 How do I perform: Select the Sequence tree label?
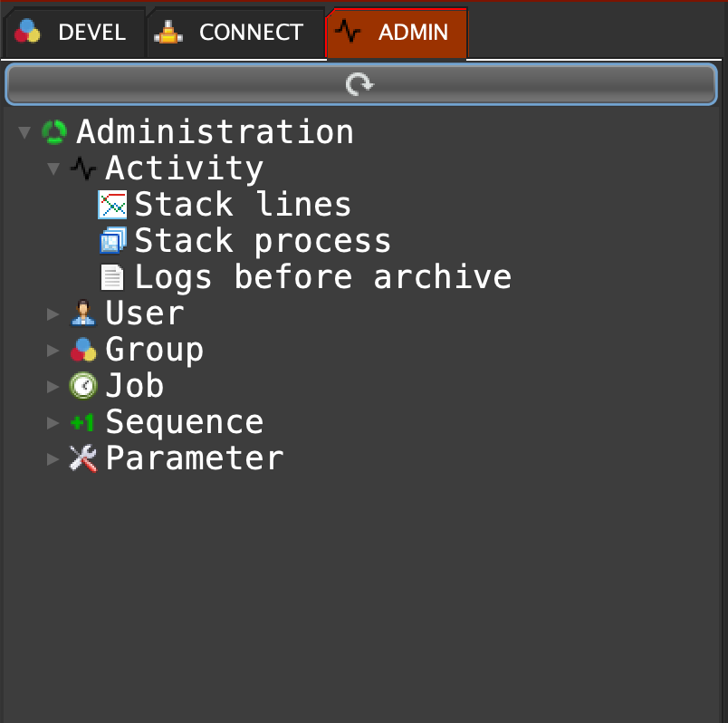(x=184, y=422)
